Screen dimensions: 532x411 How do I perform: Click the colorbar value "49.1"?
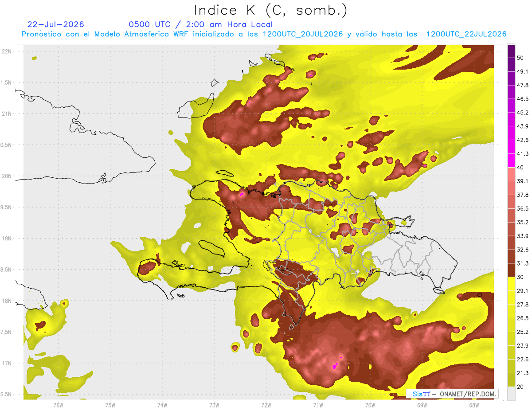[522, 71]
